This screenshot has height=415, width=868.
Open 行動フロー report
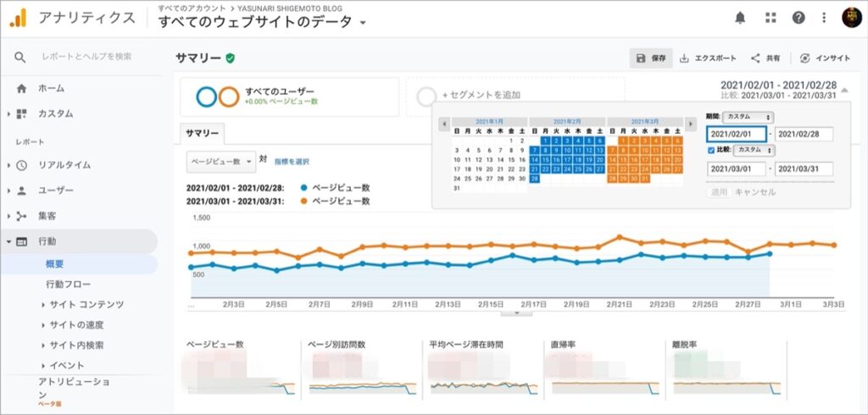click(69, 285)
